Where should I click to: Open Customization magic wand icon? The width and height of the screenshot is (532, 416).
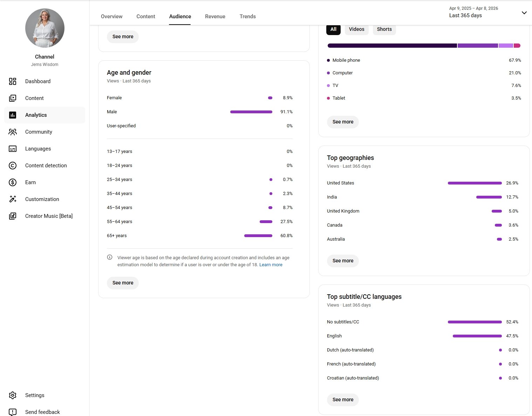pyautogui.click(x=13, y=199)
